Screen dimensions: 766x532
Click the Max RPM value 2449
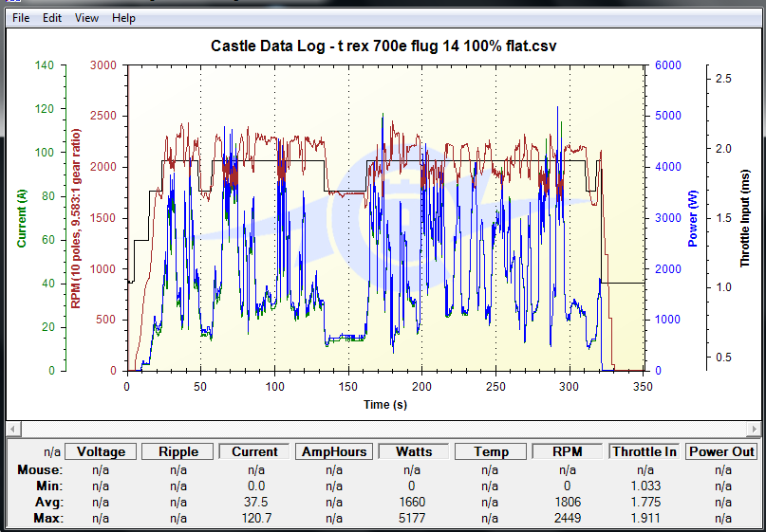(568, 518)
